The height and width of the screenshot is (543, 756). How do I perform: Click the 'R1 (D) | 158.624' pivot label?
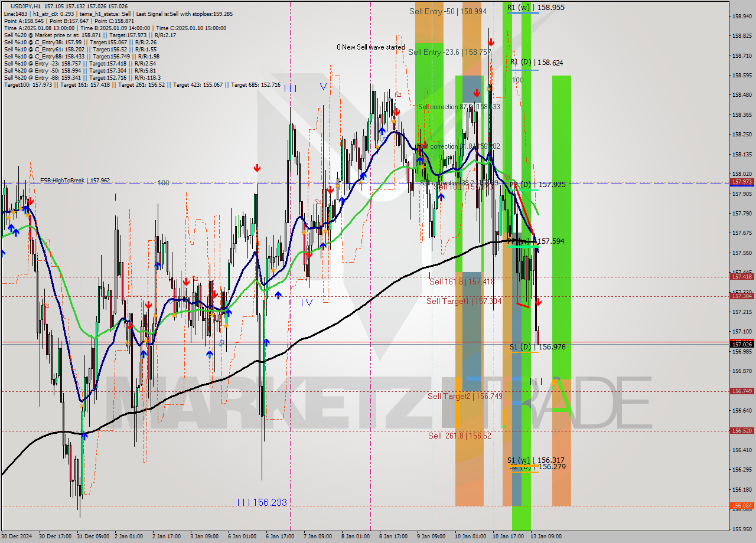pos(536,62)
